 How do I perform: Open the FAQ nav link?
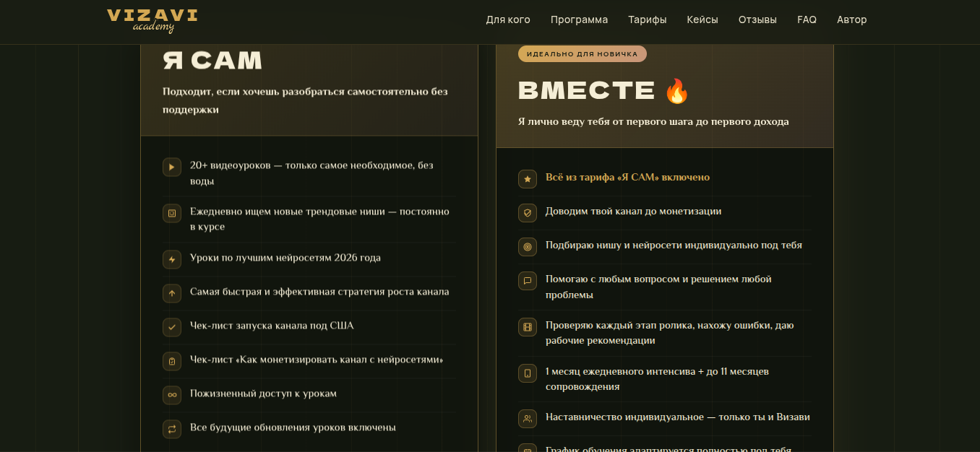807,19
